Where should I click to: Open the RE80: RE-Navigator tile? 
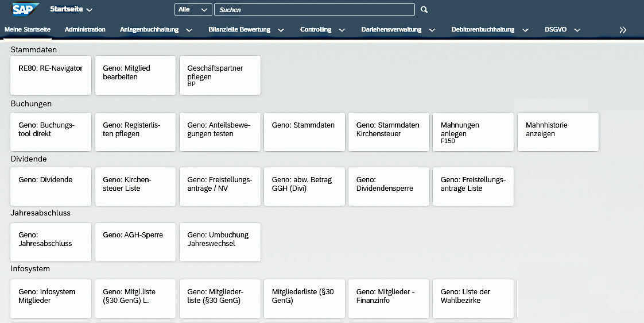[x=51, y=75]
